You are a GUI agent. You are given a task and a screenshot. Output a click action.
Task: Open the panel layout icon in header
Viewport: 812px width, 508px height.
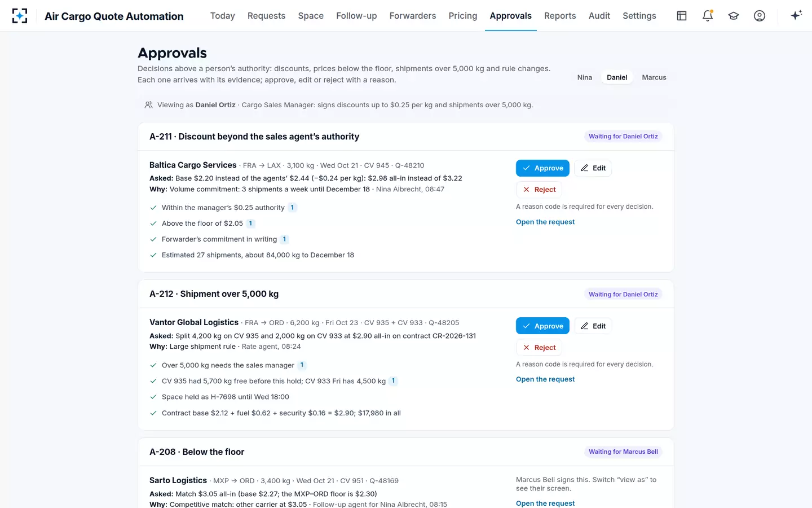tap(682, 16)
